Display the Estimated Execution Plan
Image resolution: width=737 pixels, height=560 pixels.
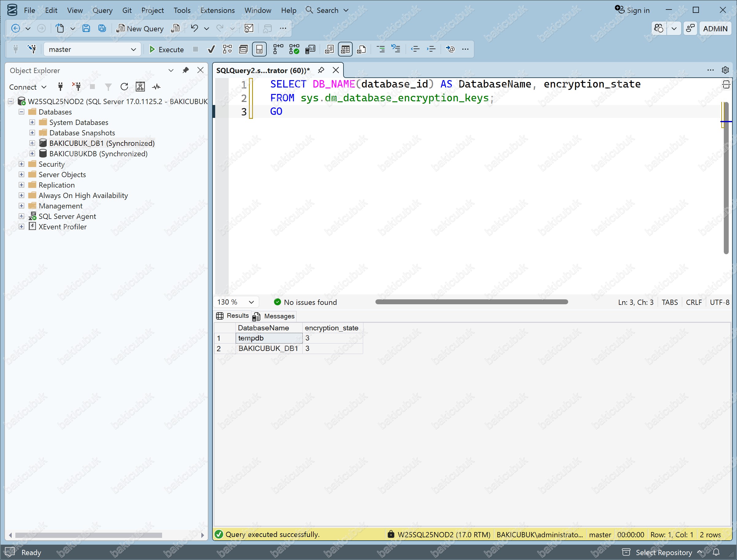(227, 49)
